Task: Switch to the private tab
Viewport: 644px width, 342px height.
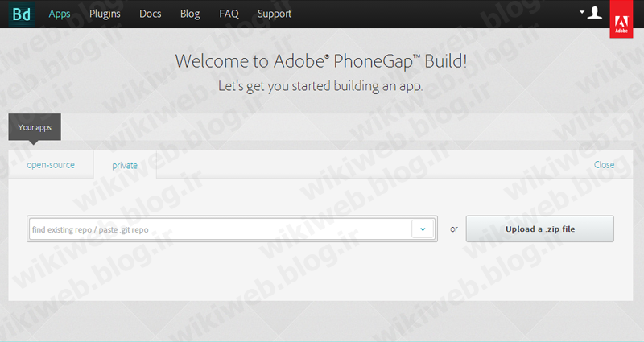Action: (x=125, y=165)
